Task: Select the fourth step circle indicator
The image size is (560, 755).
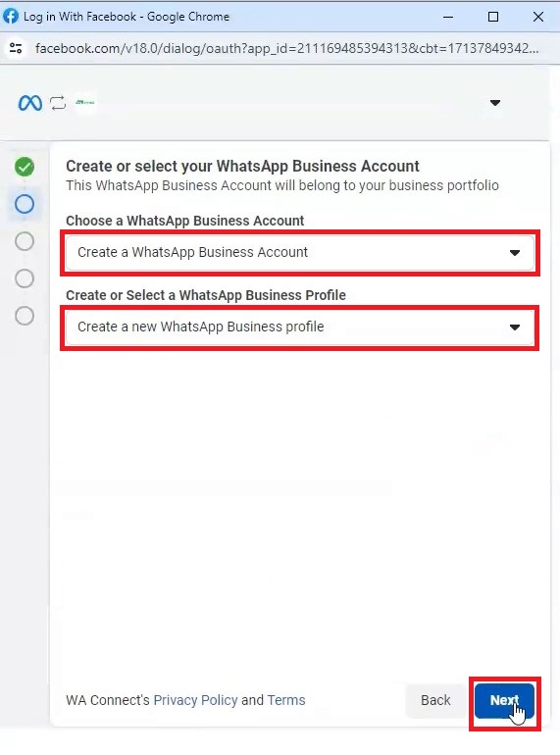Action: pos(25,278)
